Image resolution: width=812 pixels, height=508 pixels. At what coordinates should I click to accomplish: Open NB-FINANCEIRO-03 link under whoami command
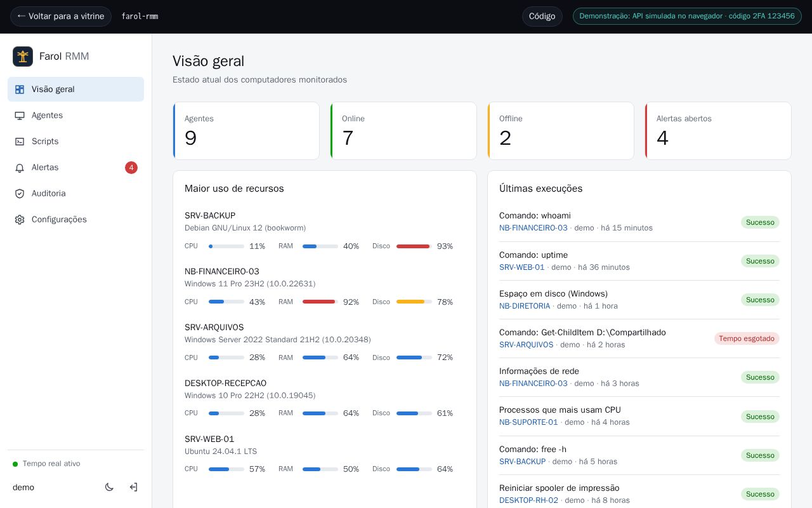[534, 228]
